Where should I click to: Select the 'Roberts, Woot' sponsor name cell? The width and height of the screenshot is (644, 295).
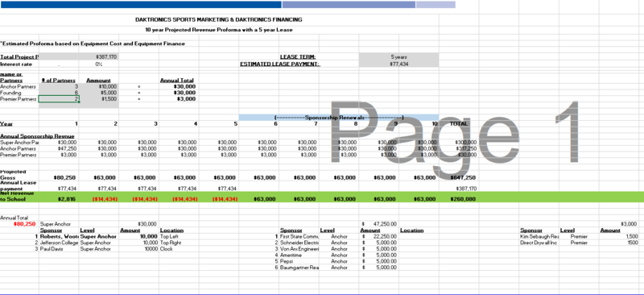[x=59, y=237]
